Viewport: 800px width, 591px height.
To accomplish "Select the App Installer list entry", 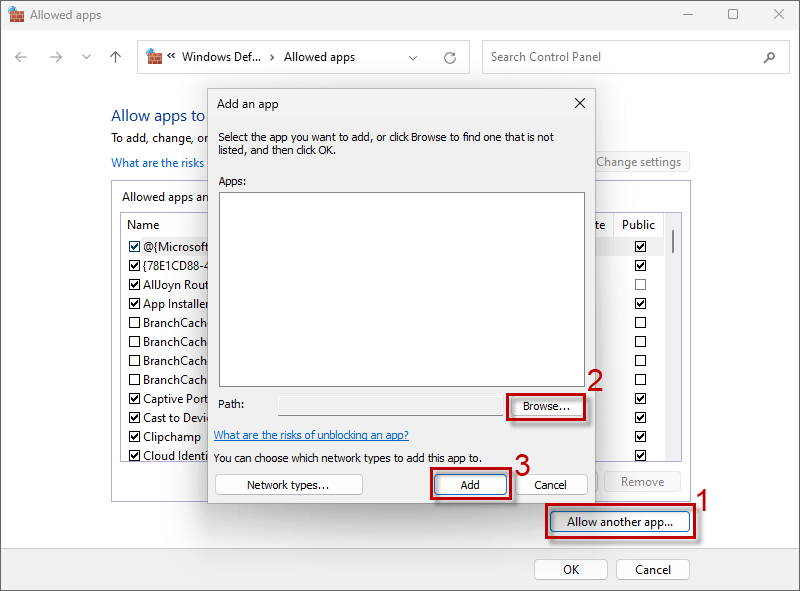I will pyautogui.click(x=175, y=304).
